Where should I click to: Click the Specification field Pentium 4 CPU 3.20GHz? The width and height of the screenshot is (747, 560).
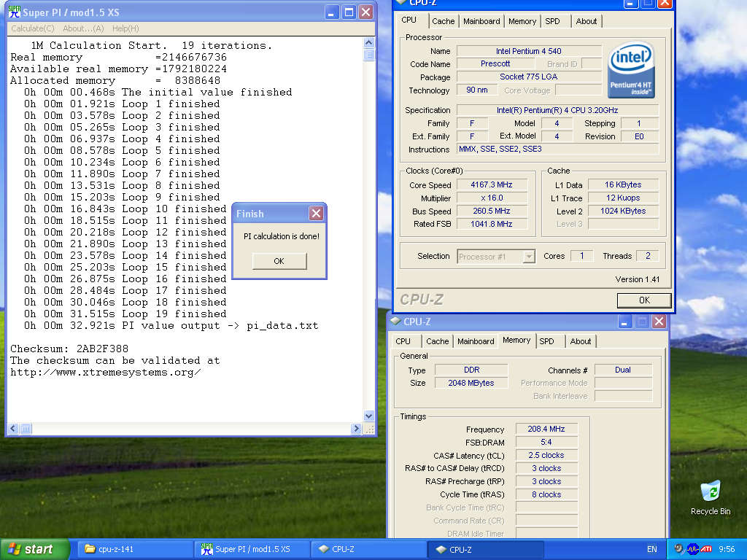click(x=558, y=111)
